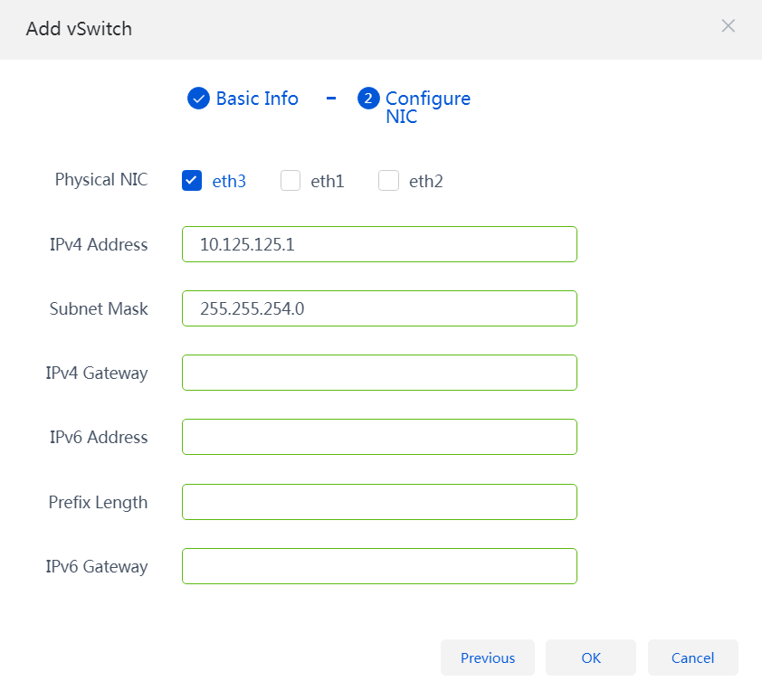The image size is (762, 700).
Task: Select the IPv4 Gateway input box
Action: pyautogui.click(x=379, y=373)
